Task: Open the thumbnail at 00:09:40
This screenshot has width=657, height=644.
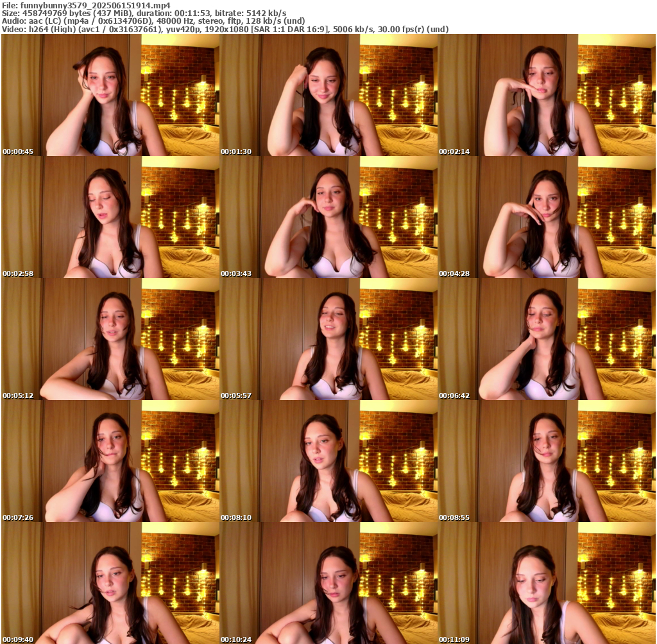Action: (110, 583)
